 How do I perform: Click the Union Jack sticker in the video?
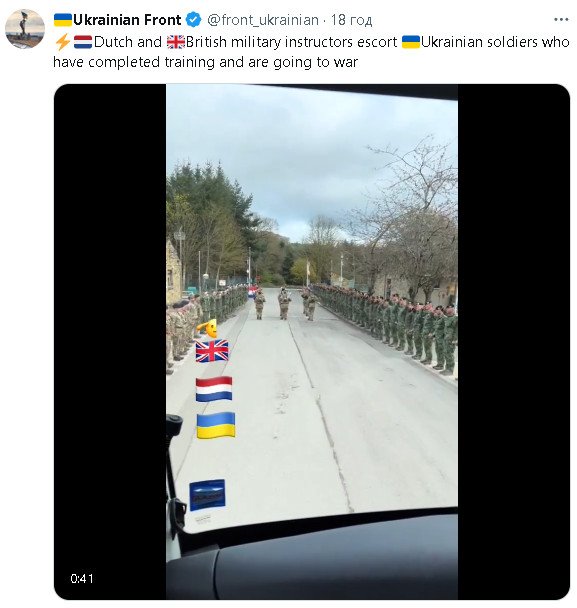click(212, 351)
